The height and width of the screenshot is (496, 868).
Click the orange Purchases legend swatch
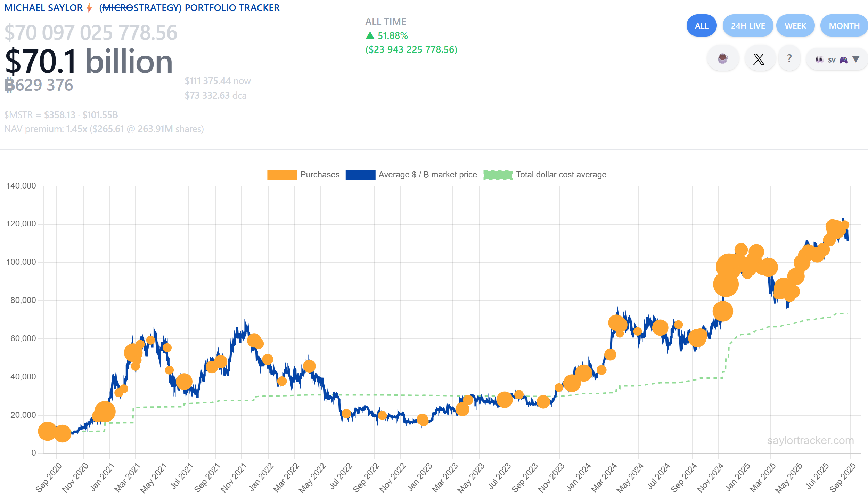pos(282,175)
